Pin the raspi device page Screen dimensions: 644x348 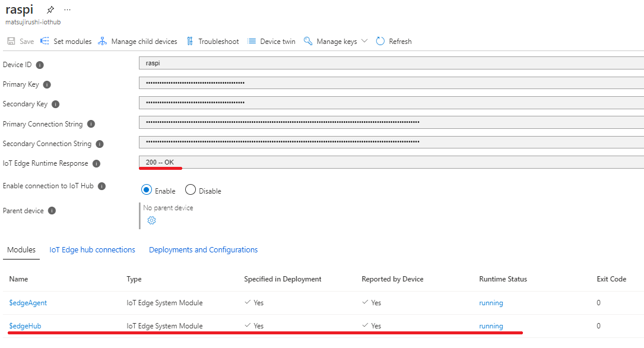(50, 10)
